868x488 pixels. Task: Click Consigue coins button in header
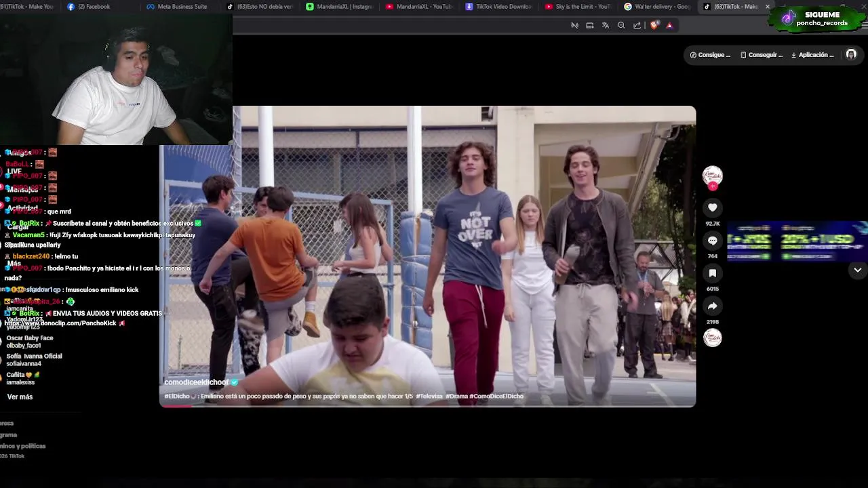coord(710,55)
